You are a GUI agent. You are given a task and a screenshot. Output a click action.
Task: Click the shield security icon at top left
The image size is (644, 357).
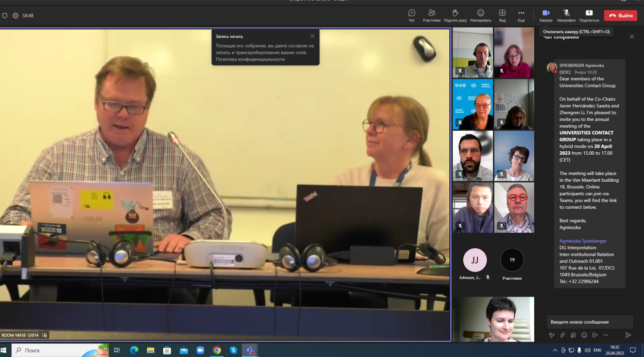click(x=4, y=15)
